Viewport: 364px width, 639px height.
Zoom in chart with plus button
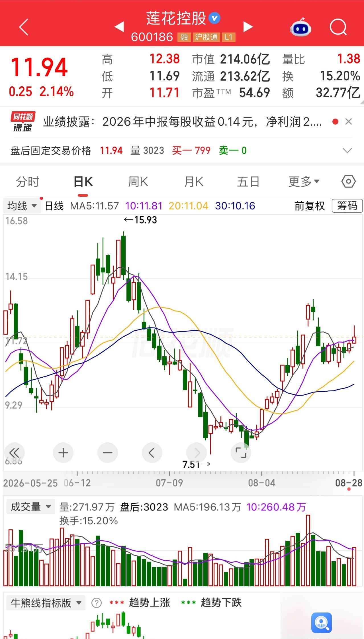[63, 453]
